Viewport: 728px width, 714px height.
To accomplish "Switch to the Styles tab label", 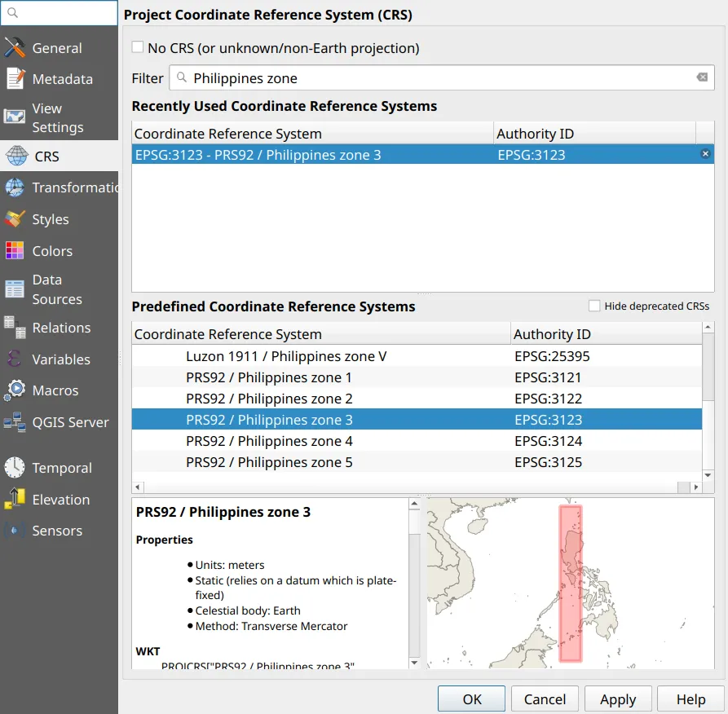I will pyautogui.click(x=51, y=219).
